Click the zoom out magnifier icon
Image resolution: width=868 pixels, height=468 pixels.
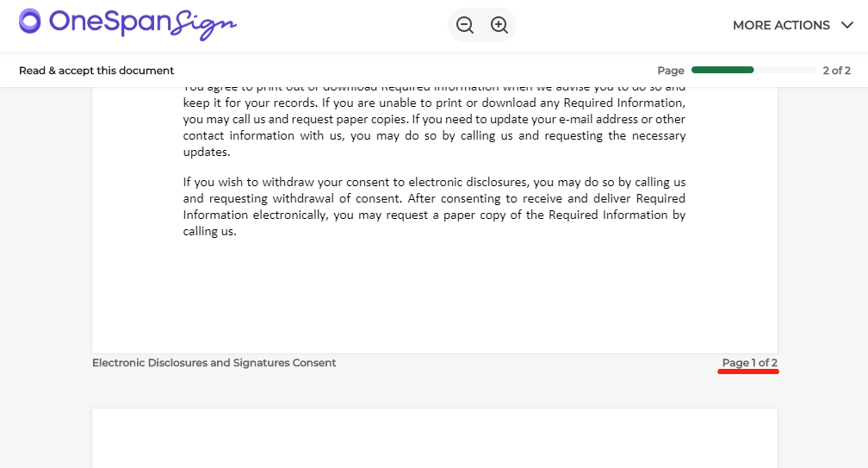pos(464,25)
